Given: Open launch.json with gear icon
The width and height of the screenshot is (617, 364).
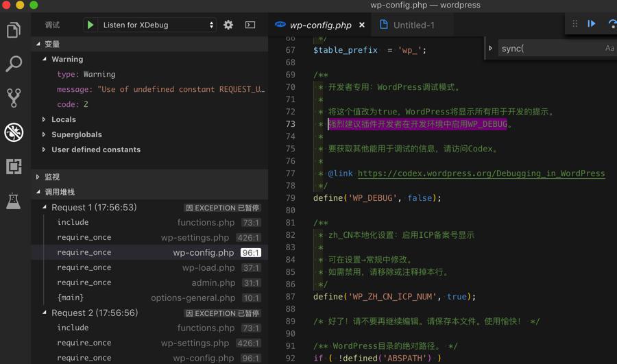Looking at the screenshot, I should point(228,25).
